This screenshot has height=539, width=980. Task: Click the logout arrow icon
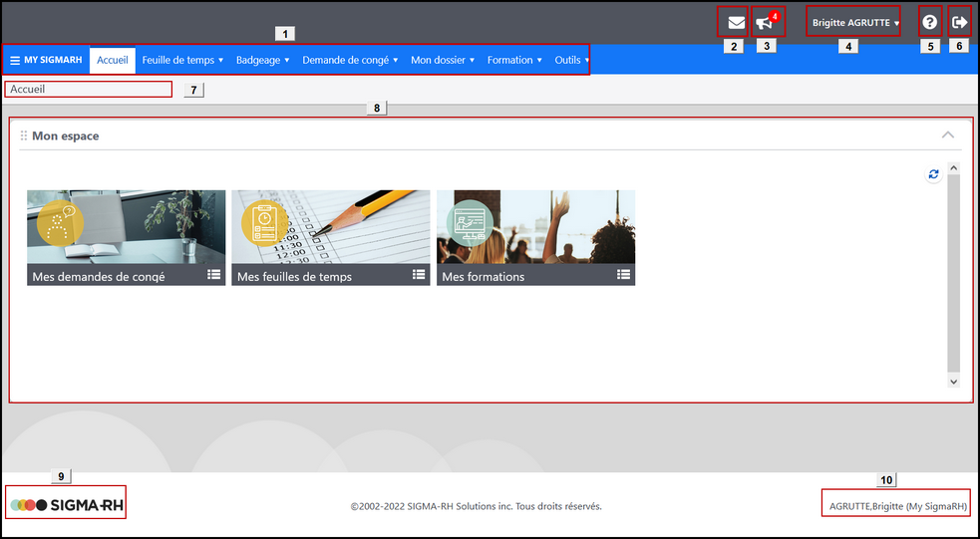(x=959, y=22)
